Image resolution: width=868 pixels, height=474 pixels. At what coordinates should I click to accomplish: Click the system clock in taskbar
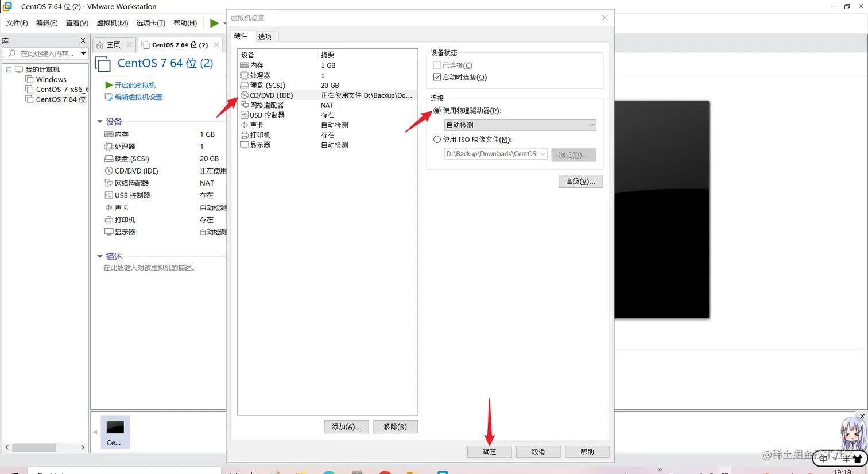tap(842, 471)
